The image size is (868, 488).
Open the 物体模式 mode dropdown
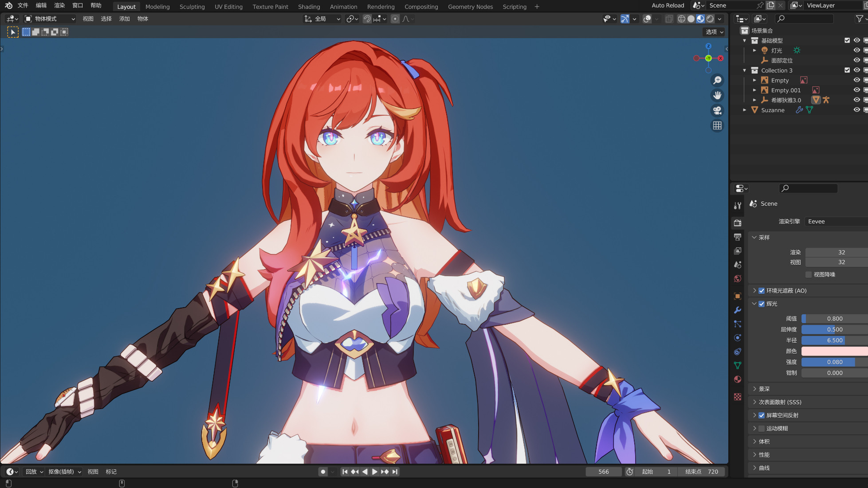click(x=50, y=19)
